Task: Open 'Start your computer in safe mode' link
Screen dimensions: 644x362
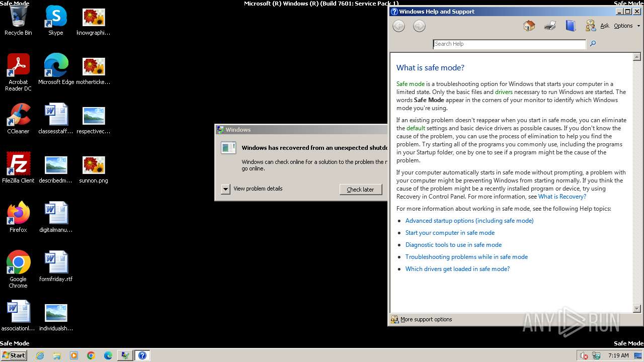Action: [x=450, y=233]
